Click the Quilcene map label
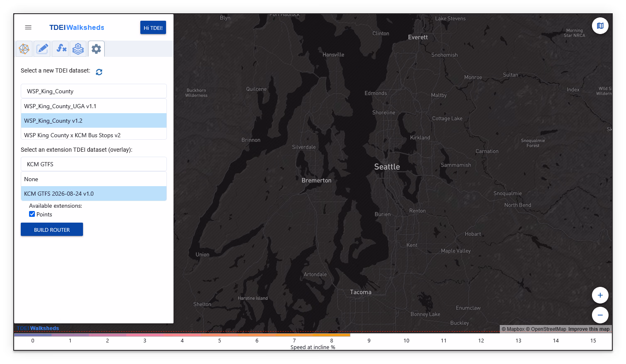The image size is (626, 364). coord(256,89)
